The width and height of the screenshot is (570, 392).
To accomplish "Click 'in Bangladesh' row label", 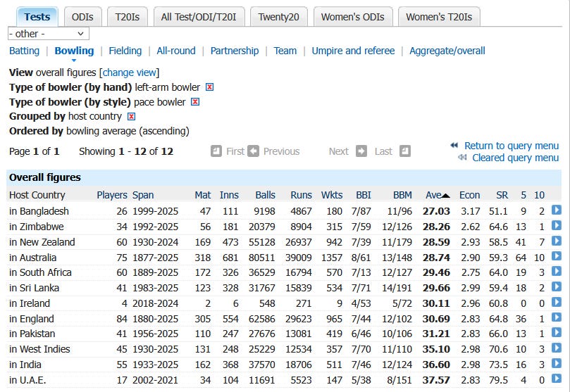I will [39, 211].
